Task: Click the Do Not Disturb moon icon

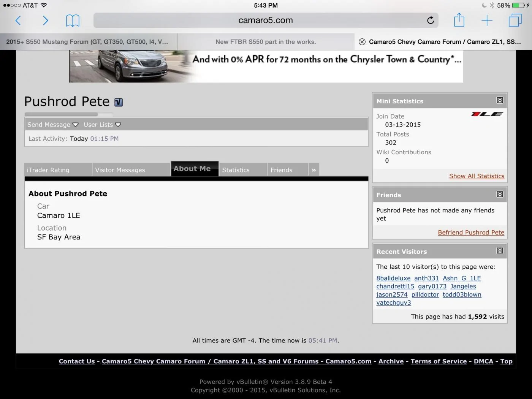Action: [x=484, y=5]
